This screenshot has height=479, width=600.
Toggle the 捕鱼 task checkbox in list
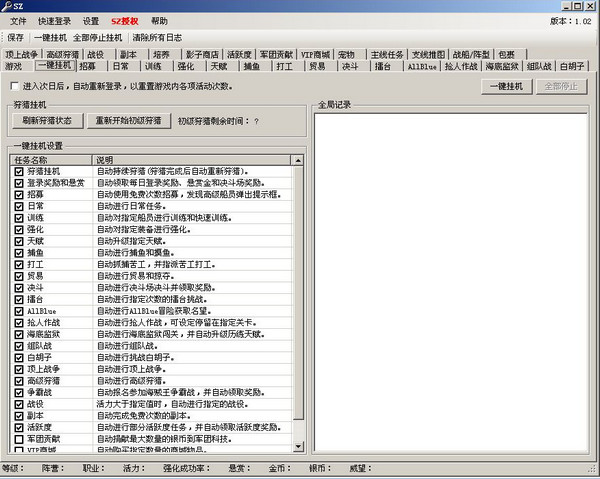[x=19, y=253]
